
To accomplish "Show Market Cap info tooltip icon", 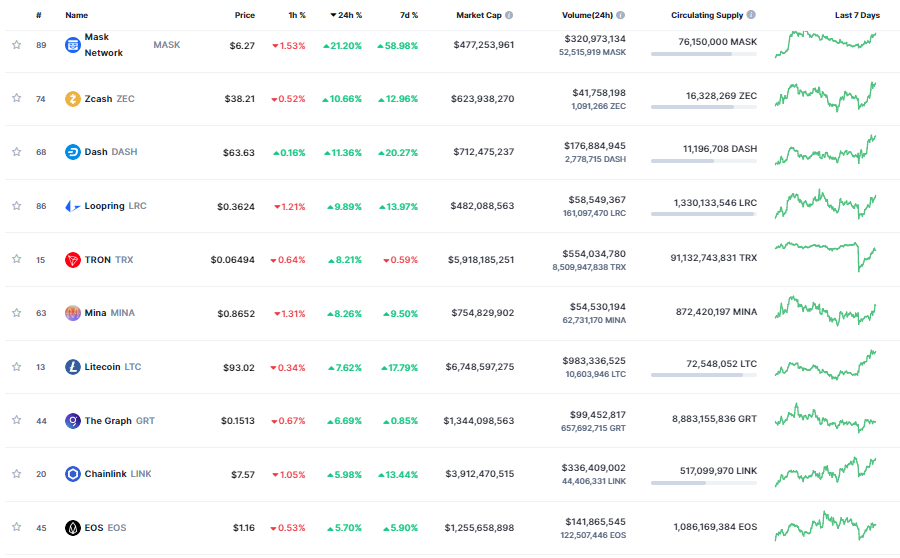I will pyautogui.click(x=509, y=15).
